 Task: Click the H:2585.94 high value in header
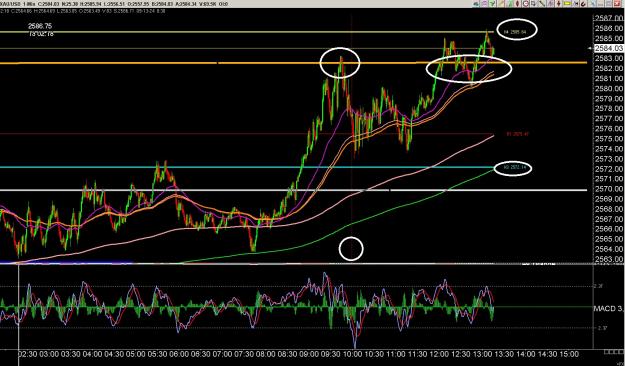point(90,4)
